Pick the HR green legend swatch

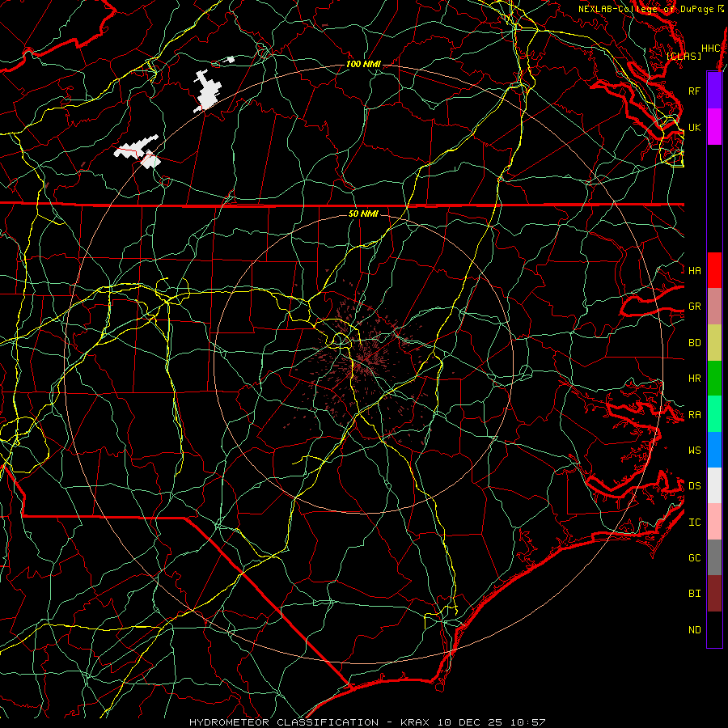714,378
